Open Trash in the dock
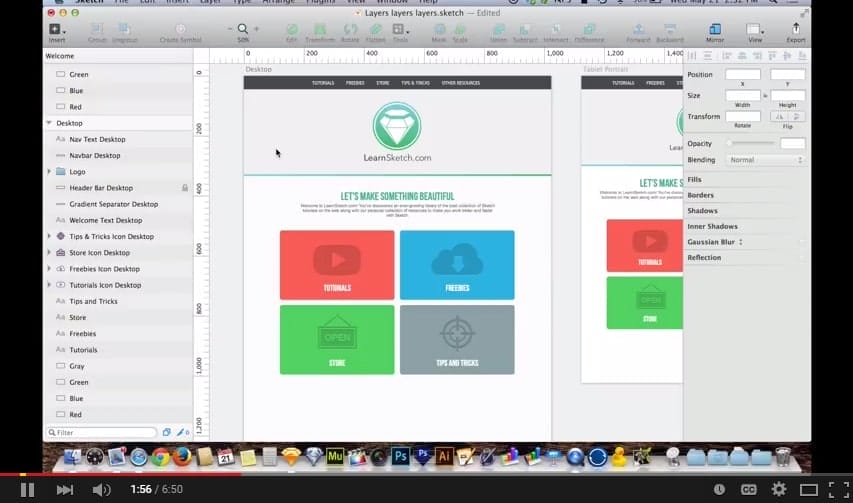Viewport: 853px width, 503px height. coord(783,456)
